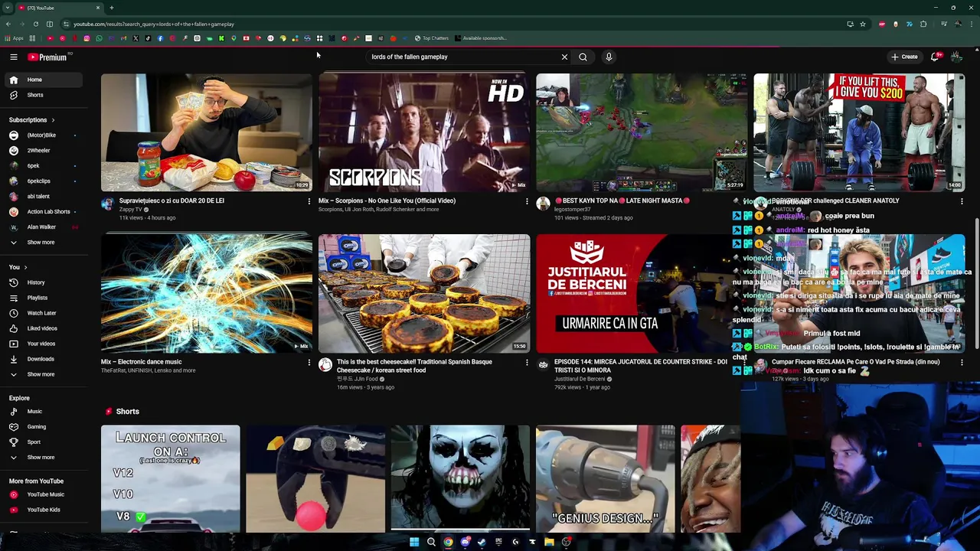Open the notifications bell
The height and width of the screenshot is (551, 980).
[x=935, y=57]
